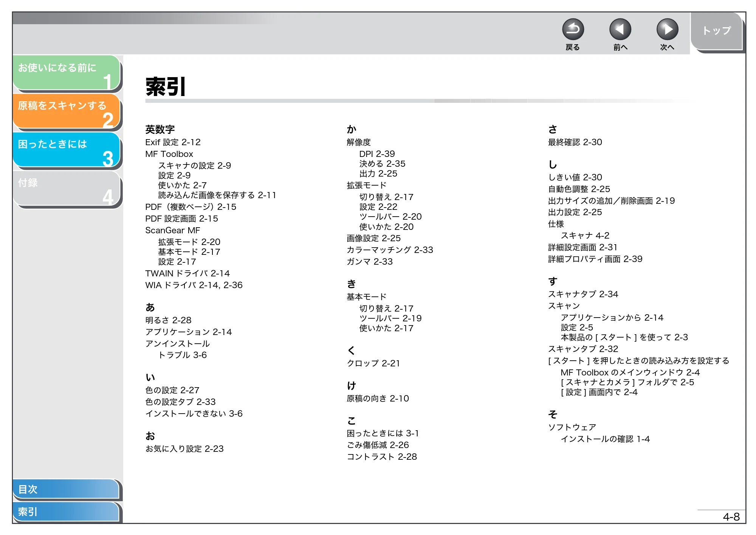Follow the インストールできない 3-6 entry

(x=194, y=414)
